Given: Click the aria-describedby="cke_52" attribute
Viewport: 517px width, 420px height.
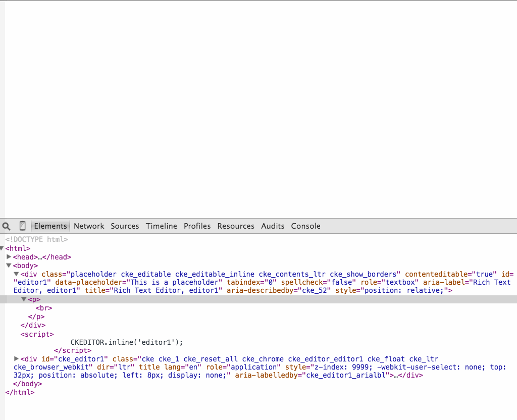Looking at the screenshot, I should coord(279,290).
